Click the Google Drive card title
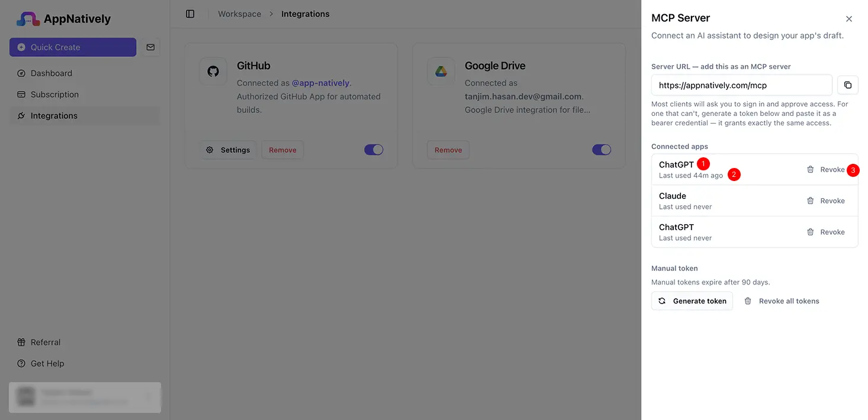This screenshot has height=420, width=868. (x=495, y=66)
